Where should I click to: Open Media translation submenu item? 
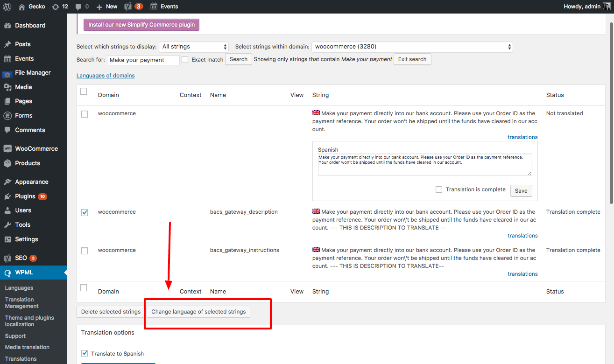(27, 347)
